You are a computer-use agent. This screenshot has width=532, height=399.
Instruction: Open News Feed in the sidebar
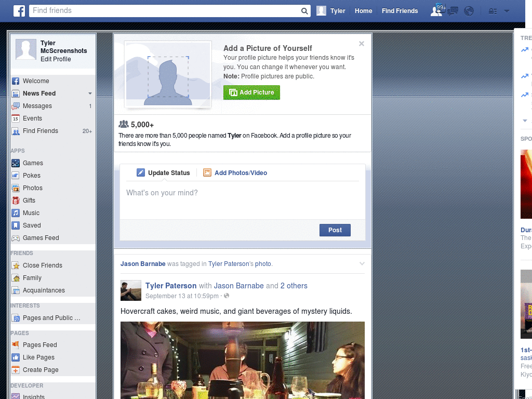[x=39, y=94]
